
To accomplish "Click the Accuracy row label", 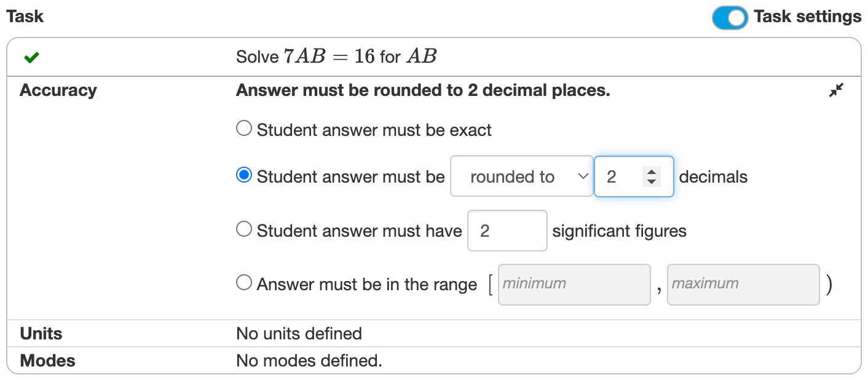I will (x=58, y=90).
